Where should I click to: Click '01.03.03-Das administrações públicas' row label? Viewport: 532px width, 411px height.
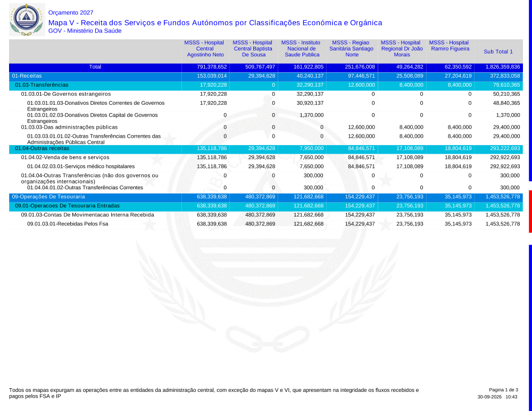(69, 127)
